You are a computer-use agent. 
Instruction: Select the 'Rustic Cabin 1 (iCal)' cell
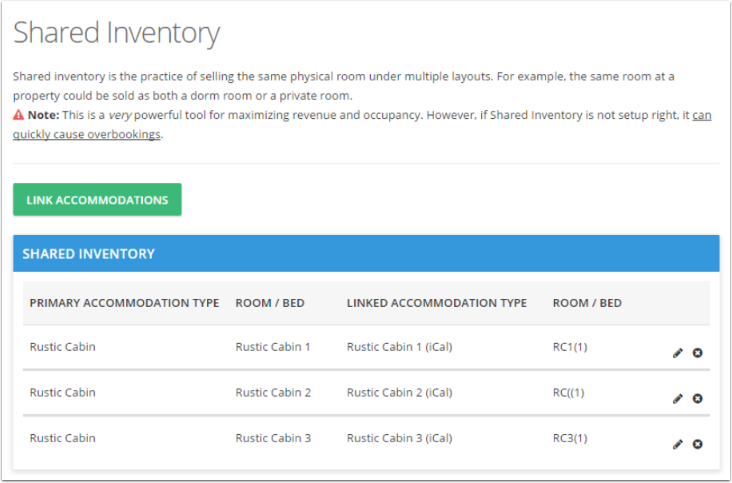(x=400, y=347)
